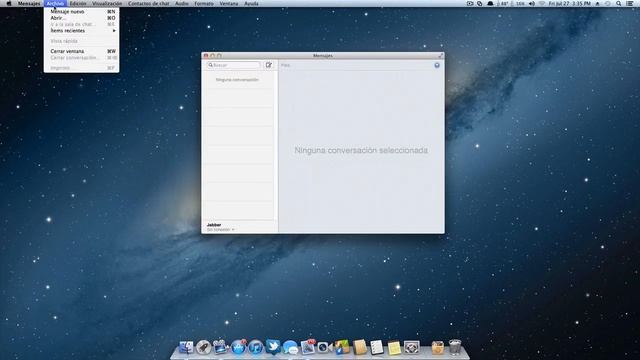The width and height of the screenshot is (640, 360).
Task: Click the compose new message icon
Action: pos(269,65)
